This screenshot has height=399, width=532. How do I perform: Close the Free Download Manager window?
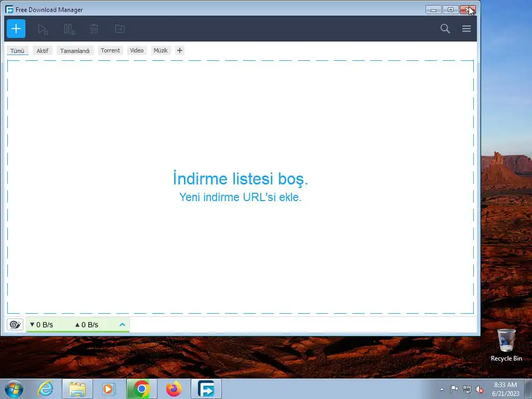pyautogui.click(x=468, y=10)
